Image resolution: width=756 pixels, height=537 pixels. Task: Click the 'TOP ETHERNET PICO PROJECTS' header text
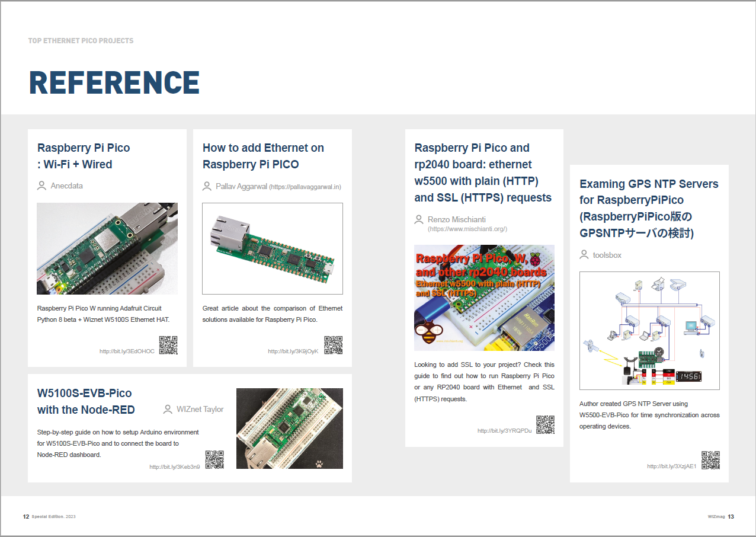point(81,41)
